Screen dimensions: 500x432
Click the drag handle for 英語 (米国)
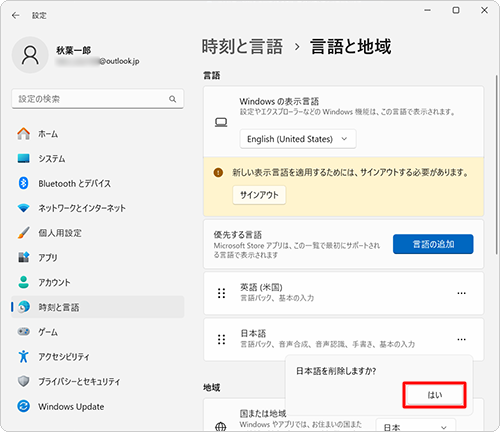tap(221, 293)
